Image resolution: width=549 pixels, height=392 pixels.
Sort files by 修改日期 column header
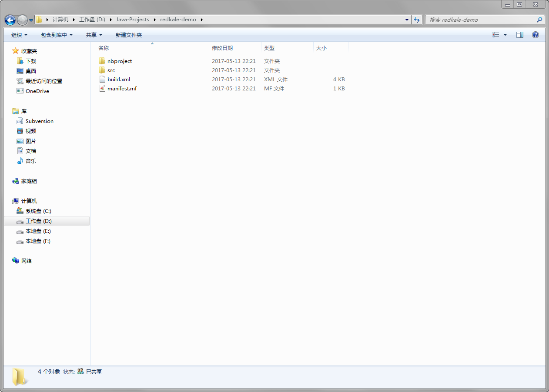(222, 48)
